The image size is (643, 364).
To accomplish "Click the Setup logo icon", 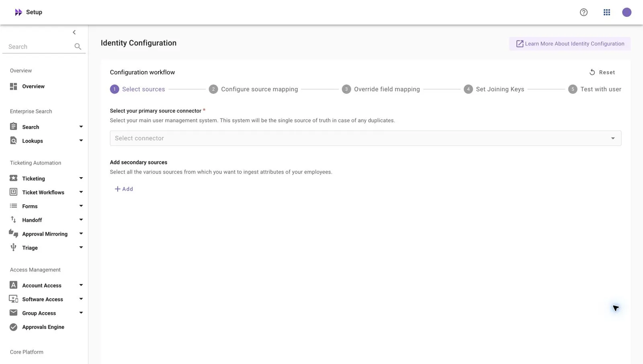I will coord(18,12).
